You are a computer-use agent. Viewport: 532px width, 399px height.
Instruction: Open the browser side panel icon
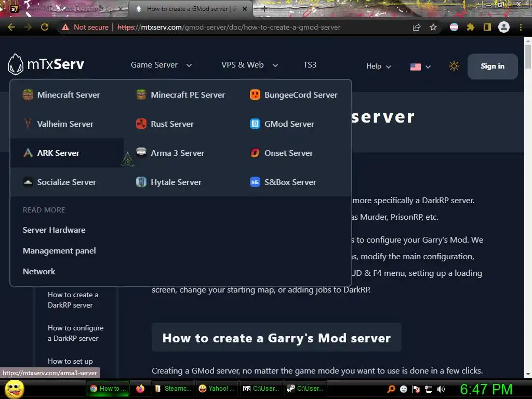click(487, 27)
